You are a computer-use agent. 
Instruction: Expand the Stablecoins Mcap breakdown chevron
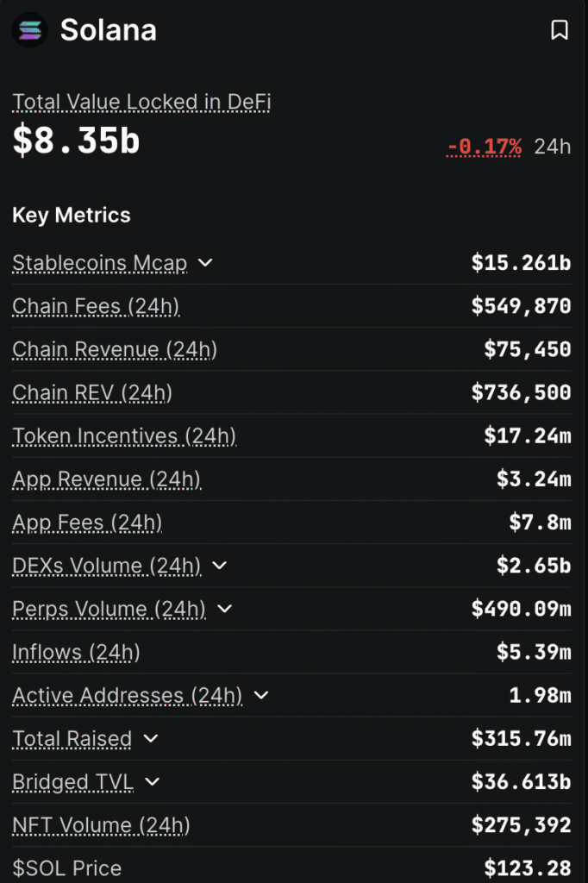[205, 263]
